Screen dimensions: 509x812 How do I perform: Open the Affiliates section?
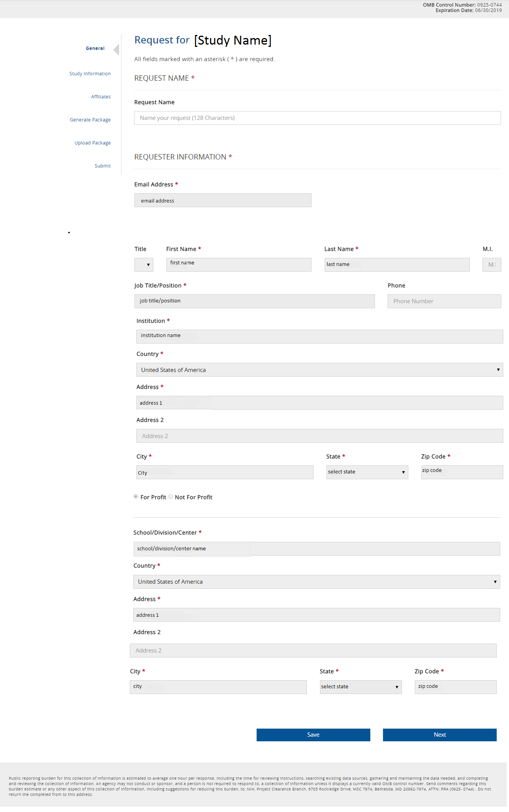click(101, 97)
